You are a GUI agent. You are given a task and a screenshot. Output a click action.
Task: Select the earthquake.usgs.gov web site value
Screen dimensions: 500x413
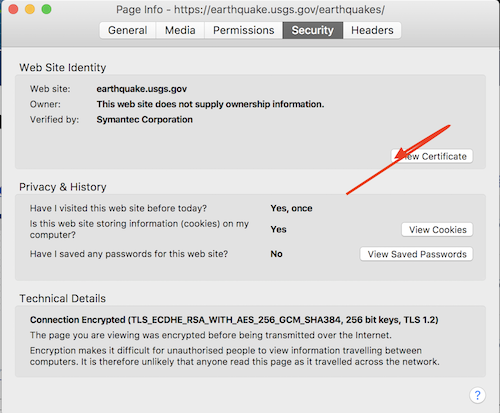click(142, 89)
